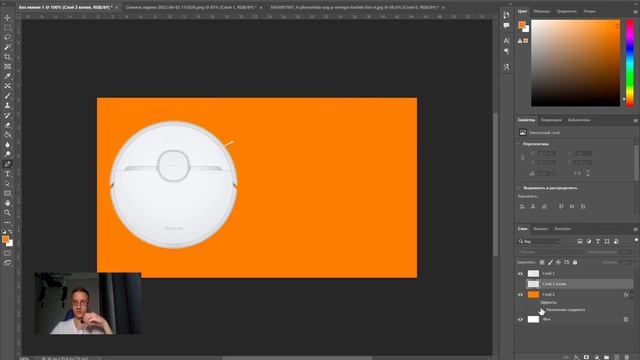Select the Move tool
This screenshot has height=360, width=640.
[7, 18]
